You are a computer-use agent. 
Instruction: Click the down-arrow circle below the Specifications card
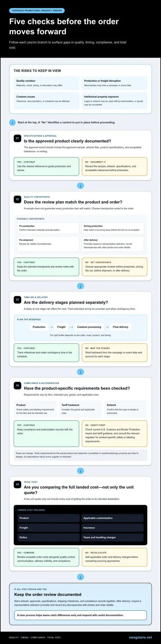[80, 185]
